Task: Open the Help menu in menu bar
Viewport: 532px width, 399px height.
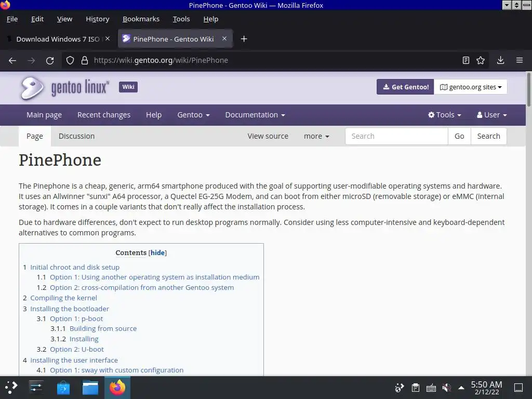Action: pyautogui.click(x=211, y=19)
